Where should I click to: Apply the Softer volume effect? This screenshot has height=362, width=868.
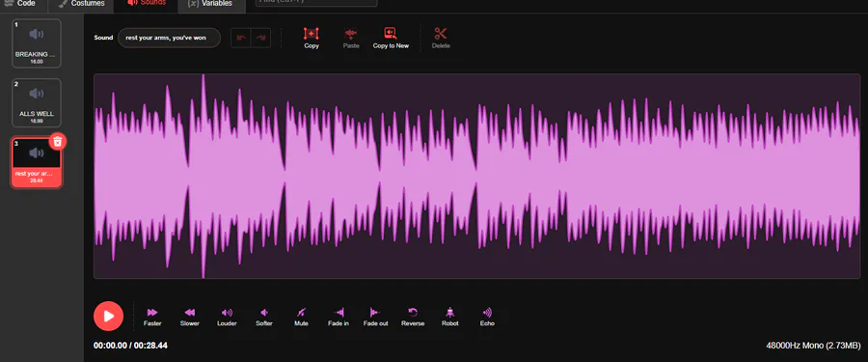click(264, 313)
